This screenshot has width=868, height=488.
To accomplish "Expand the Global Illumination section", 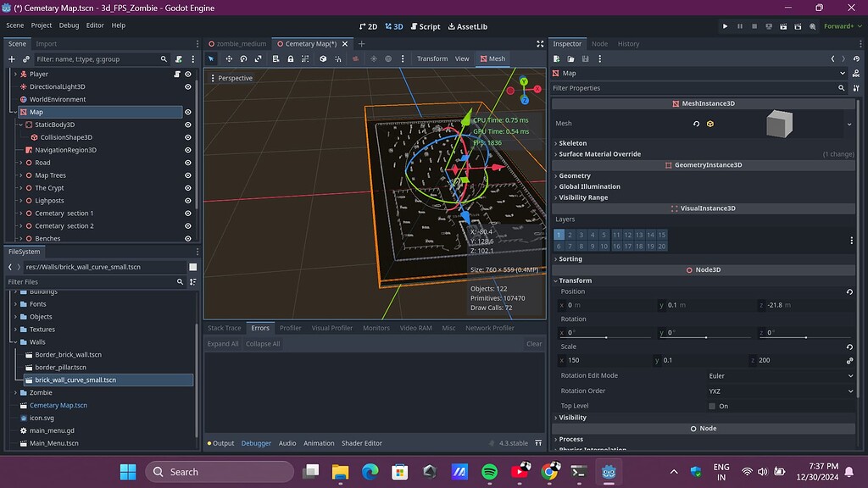I will (x=590, y=187).
